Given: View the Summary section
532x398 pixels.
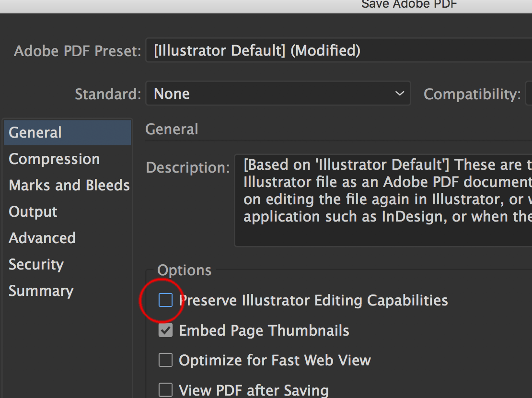Looking at the screenshot, I should pyautogui.click(x=41, y=291).
